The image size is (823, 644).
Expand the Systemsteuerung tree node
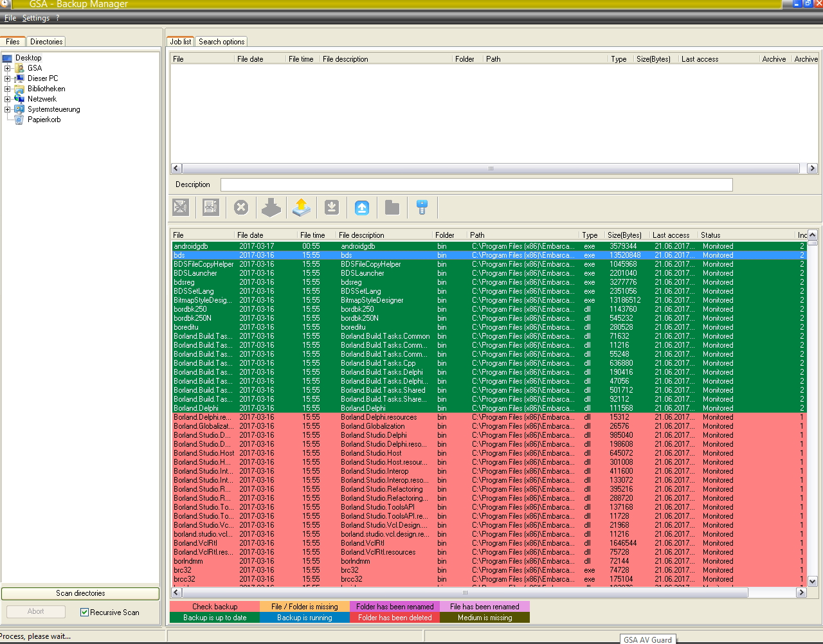pos(8,109)
